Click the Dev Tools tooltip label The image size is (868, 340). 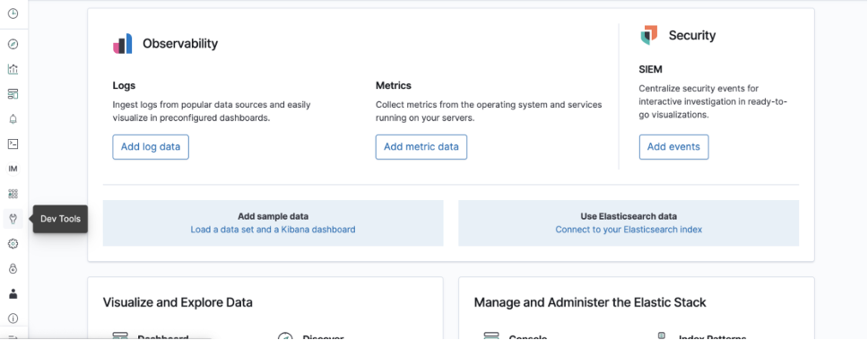tap(60, 219)
